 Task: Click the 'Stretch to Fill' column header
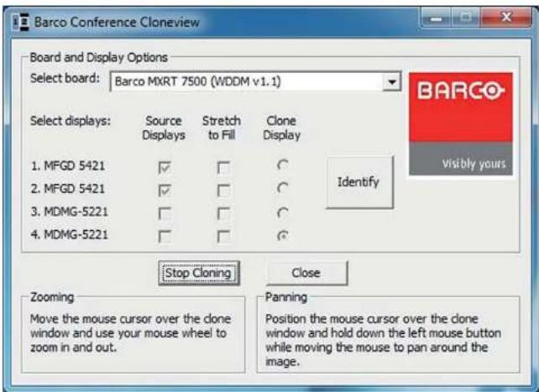[x=222, y=128]
